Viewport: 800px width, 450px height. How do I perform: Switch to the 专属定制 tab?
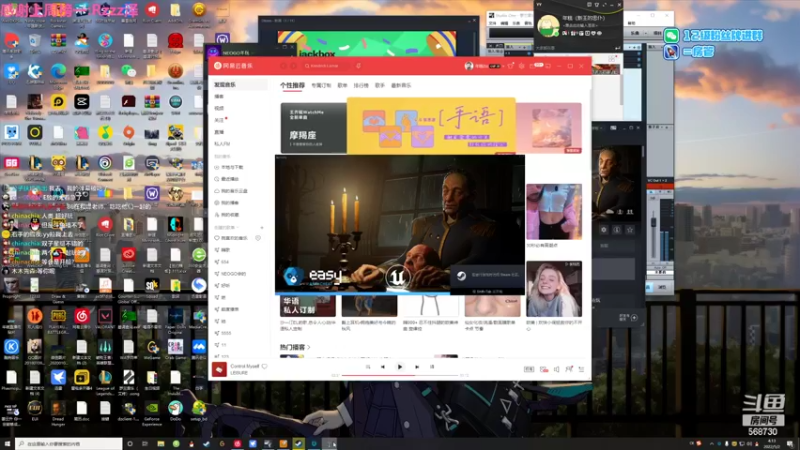321,85
